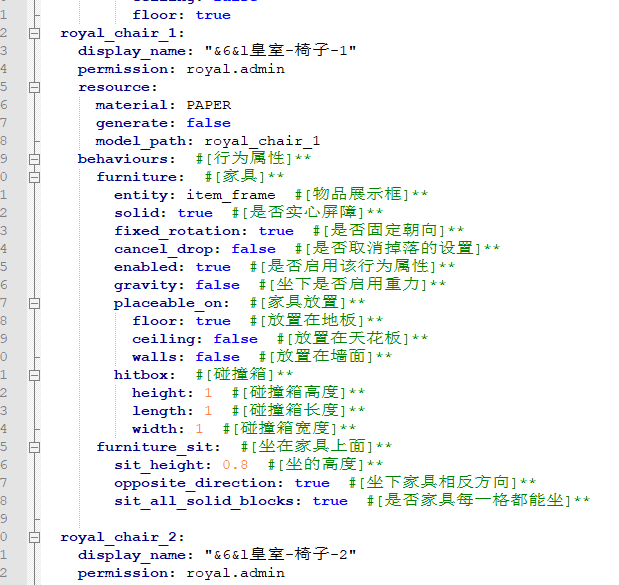Collapse the behaviours block fold marker
The height and width of the screenshot is (585, 619).
pos(35,159)
